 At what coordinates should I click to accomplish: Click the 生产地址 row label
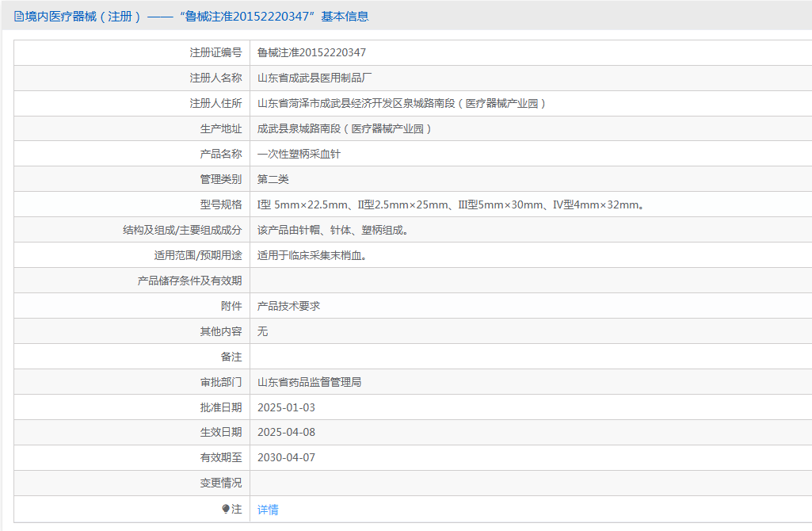[x=220, y=128]
